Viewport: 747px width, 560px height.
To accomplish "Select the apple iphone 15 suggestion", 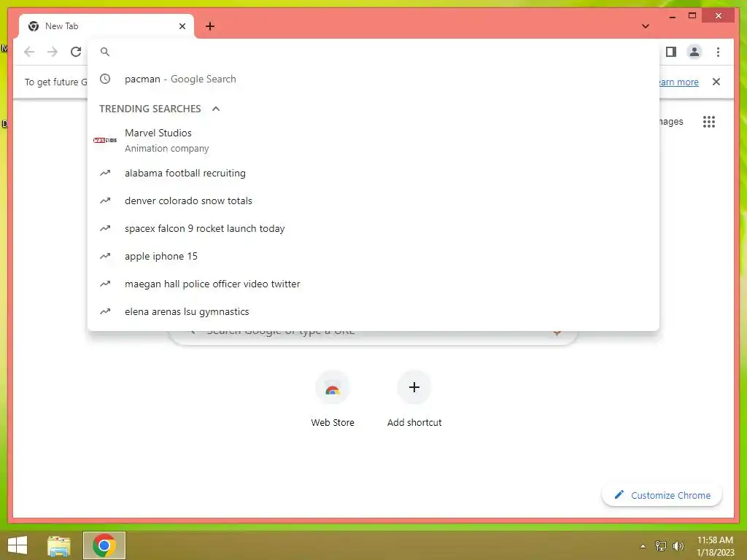I will click(373, 256).
